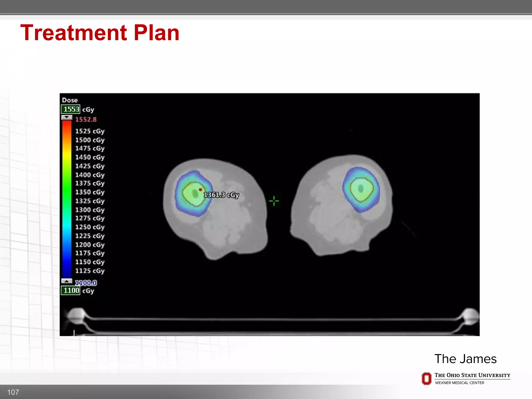532x399 pixels.
Task: Click the minimum dose 1100 cGy input field
Action: [x=71, y=290]
